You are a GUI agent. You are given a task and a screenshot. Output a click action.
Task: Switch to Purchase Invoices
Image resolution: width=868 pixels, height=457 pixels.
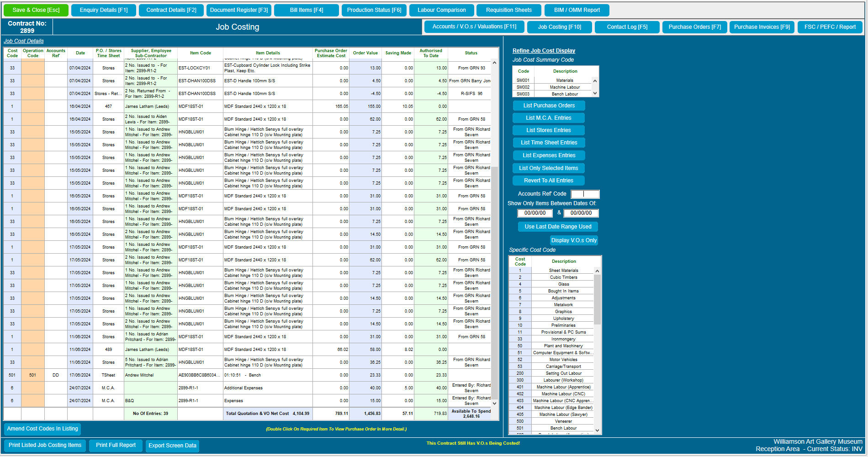pyautogui.click(x=762, y=27)
